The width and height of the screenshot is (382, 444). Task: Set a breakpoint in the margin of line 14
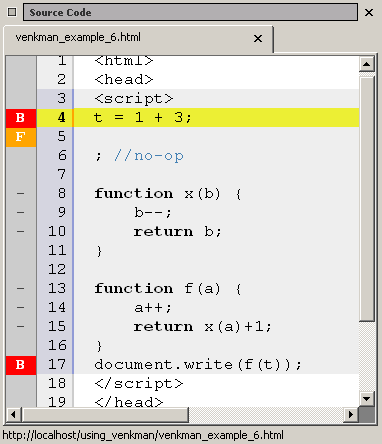click(21, 308)
